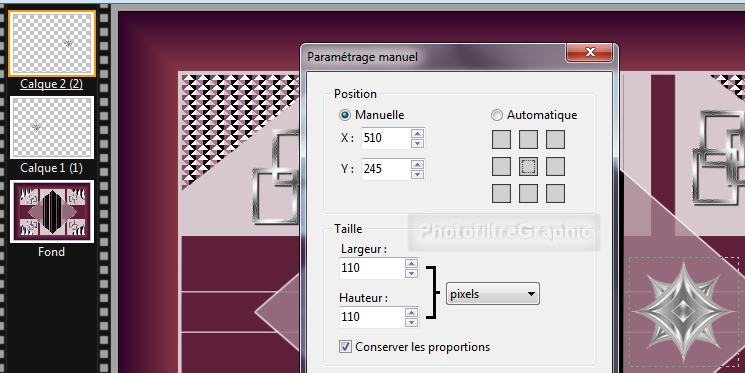
Task: Choose the Automatique position radio button
Action: [x=497, y=115]
